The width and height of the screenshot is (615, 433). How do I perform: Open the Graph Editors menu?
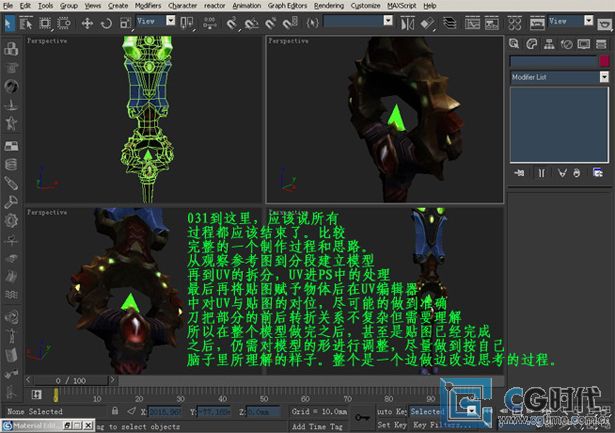(287, 5)
